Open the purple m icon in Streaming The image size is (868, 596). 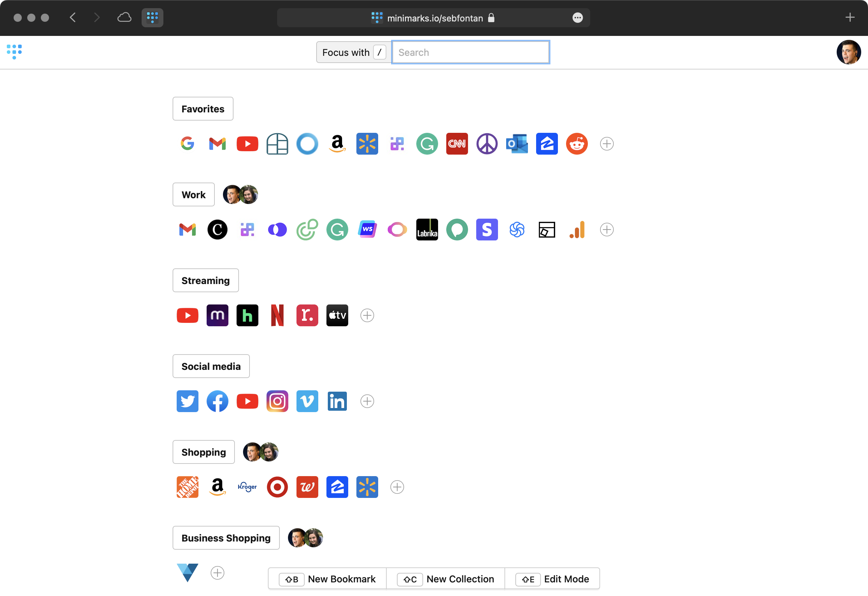218,316
